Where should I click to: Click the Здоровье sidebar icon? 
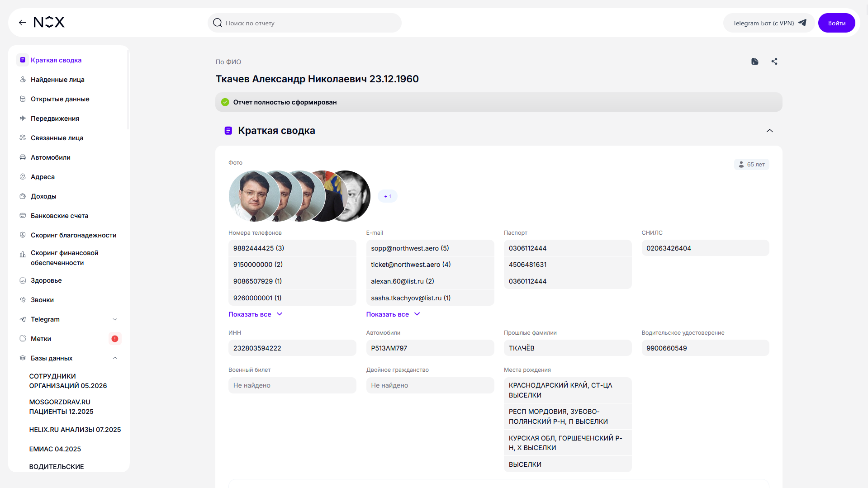(x=23, y=280)
